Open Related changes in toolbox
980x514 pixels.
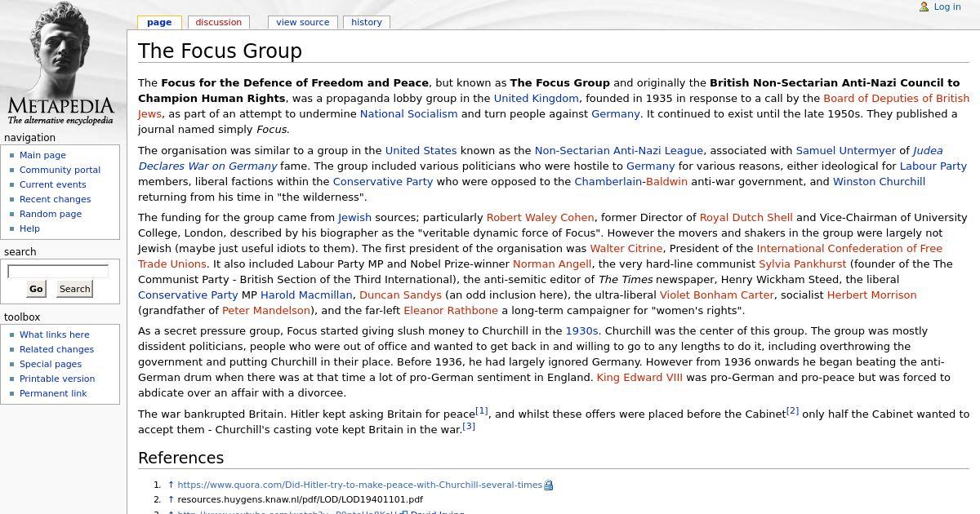(56, 349)
